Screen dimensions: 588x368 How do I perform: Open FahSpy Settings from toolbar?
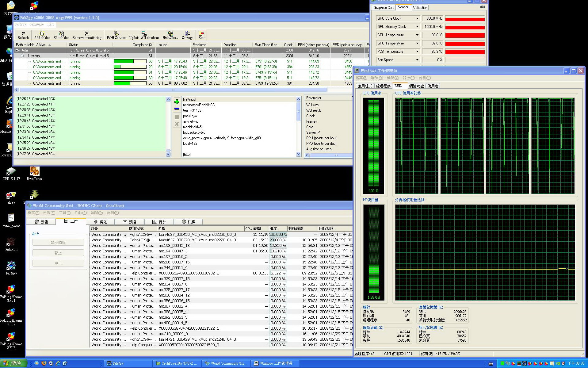click(x=187, y=35)
